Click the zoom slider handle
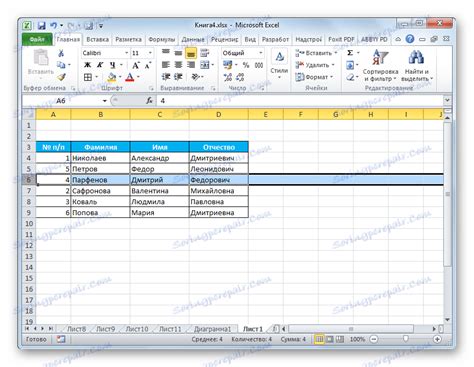Viewport: 474px width, 367px height. click(405, 339)
